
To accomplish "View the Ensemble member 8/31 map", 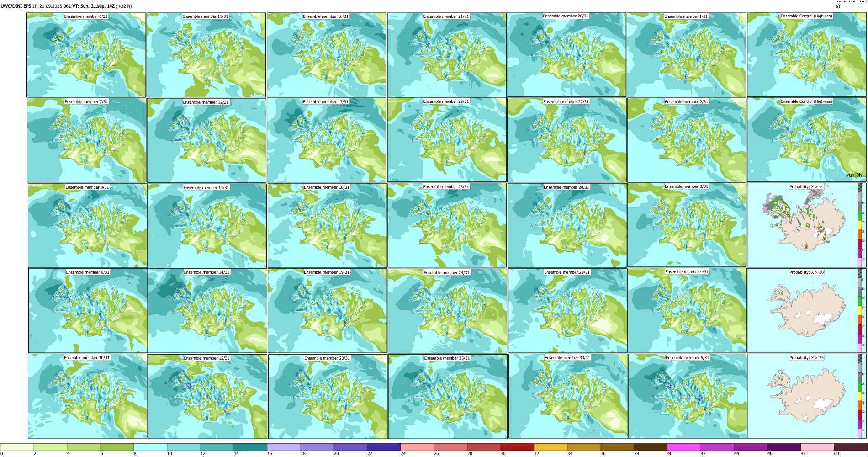I will point(87,225).
